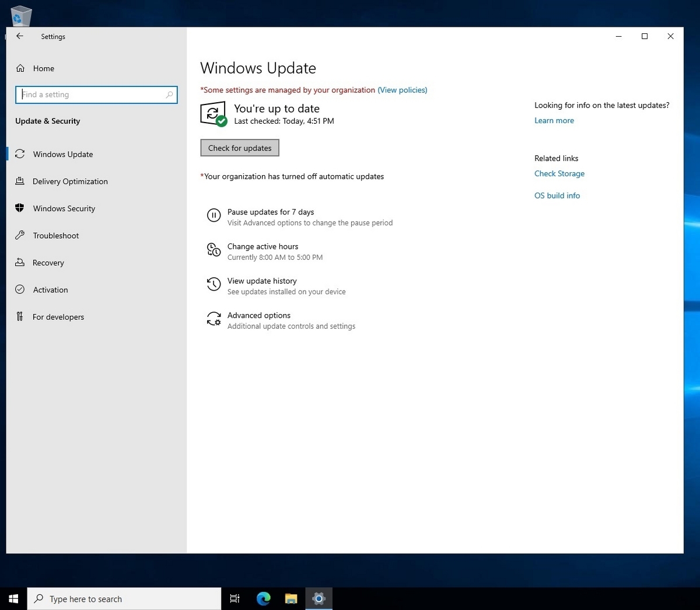Click the automatic updates turned off notice

pos(292,176)
